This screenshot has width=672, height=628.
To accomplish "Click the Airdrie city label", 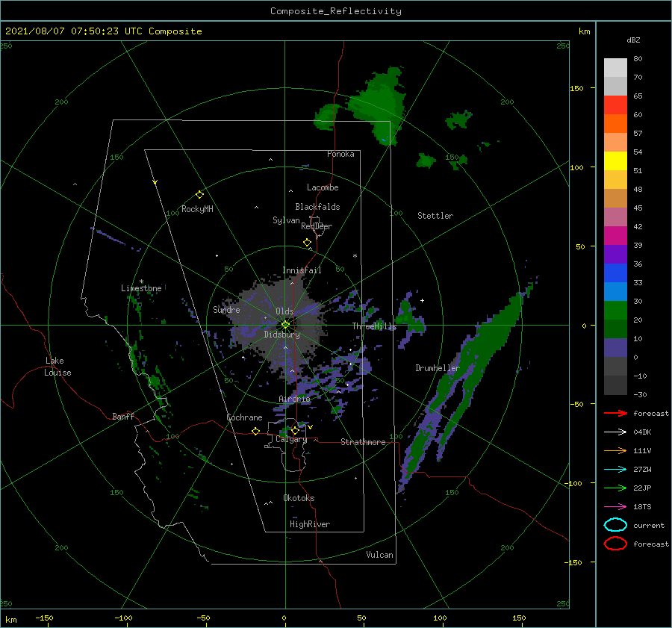I will 294,399.
